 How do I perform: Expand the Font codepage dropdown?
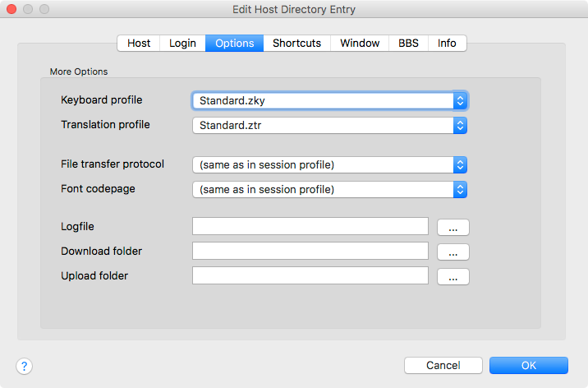[329, 190]
